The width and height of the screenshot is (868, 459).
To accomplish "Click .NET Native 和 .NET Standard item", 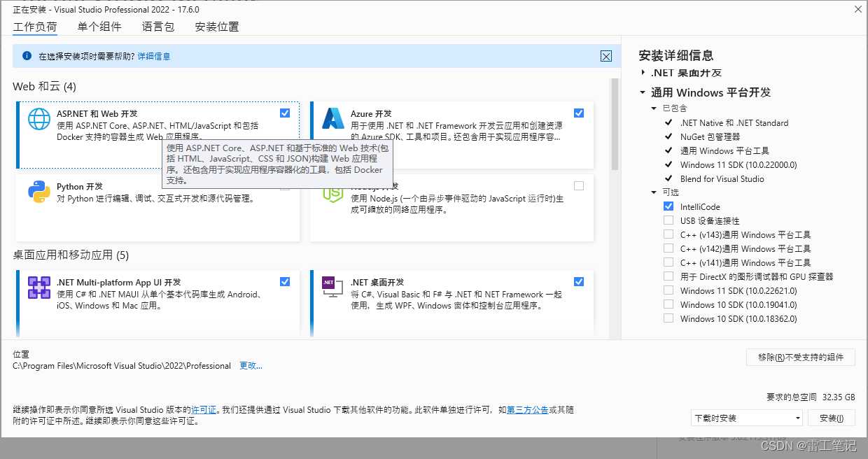I will 734,122.
